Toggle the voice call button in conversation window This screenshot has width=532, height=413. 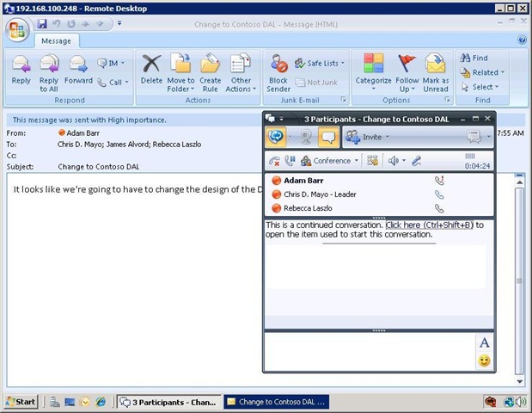276,137
